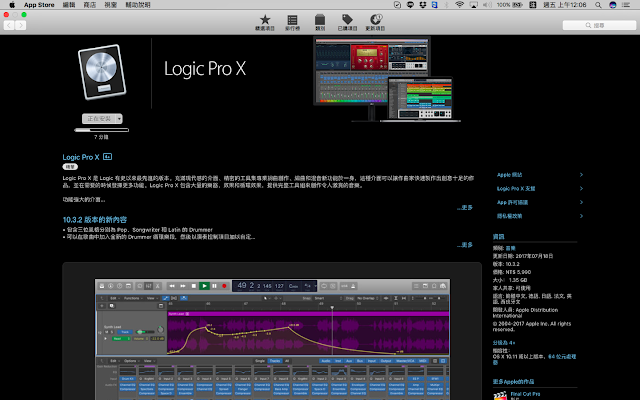Open the Dropbox menu bar icon
Image resolution: width=640 pixels, height=400 pixels.
[x=422, y=5]
